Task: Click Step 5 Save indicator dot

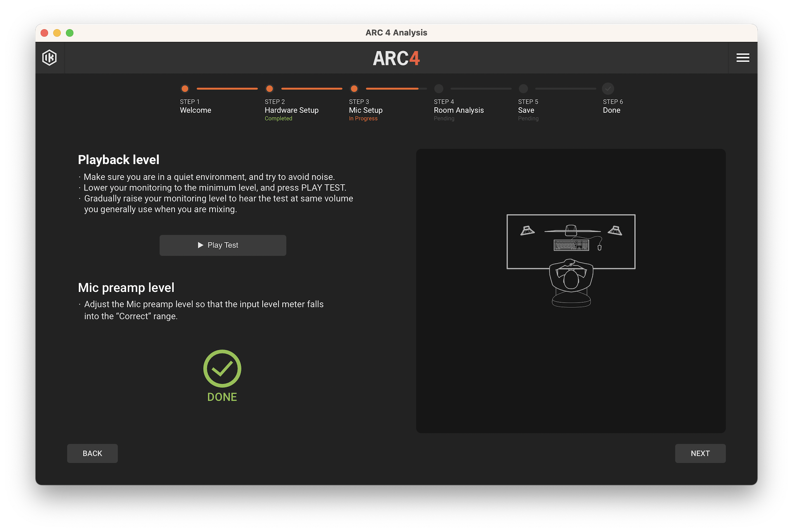Action: pyautogui.click(x=523, y=89)
